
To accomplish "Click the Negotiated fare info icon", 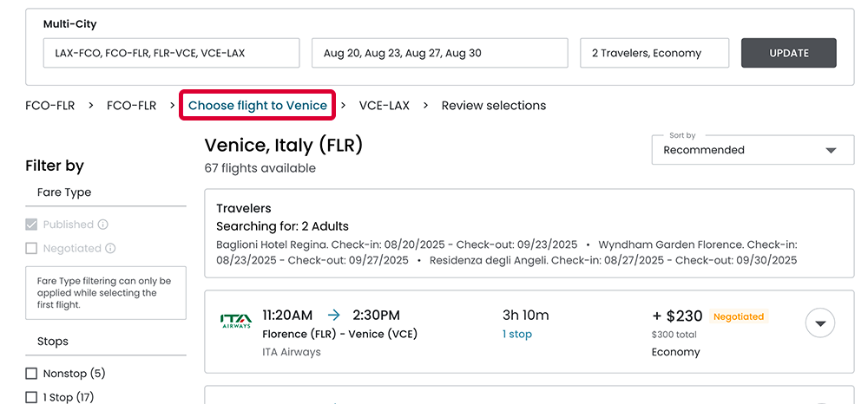I will point(110,248).
